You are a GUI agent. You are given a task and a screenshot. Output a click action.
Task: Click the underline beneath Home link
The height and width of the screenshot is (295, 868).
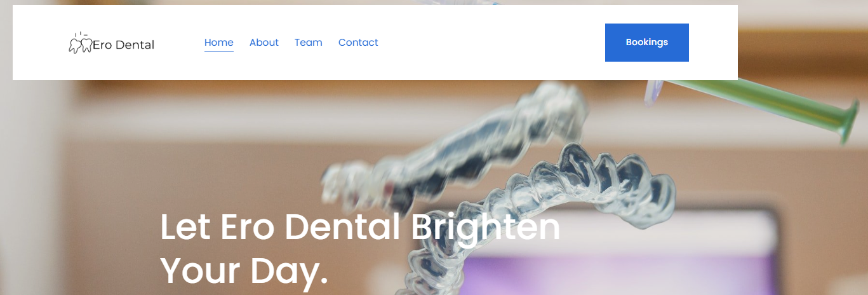point(219,51)
